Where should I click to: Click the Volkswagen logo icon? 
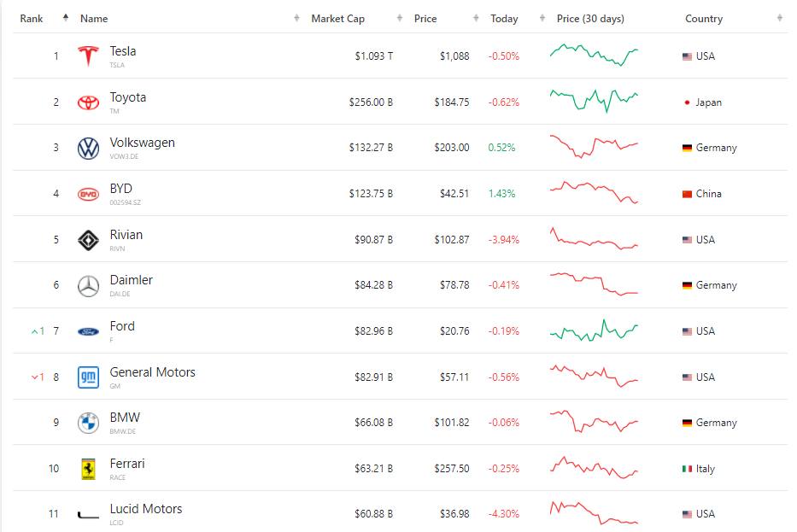(x=88, y=148)
